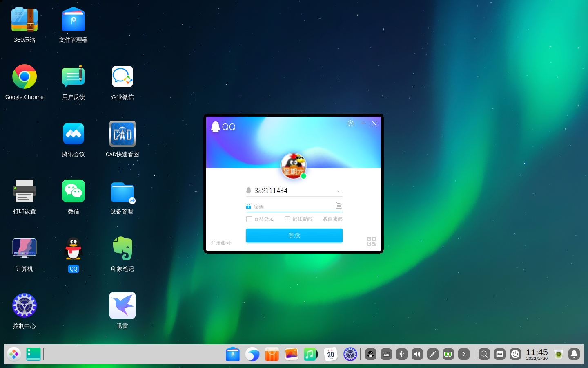Enable the 自动登录 checkbox
The height and width of the screenshot is (368, 588).
click(249, 219)
